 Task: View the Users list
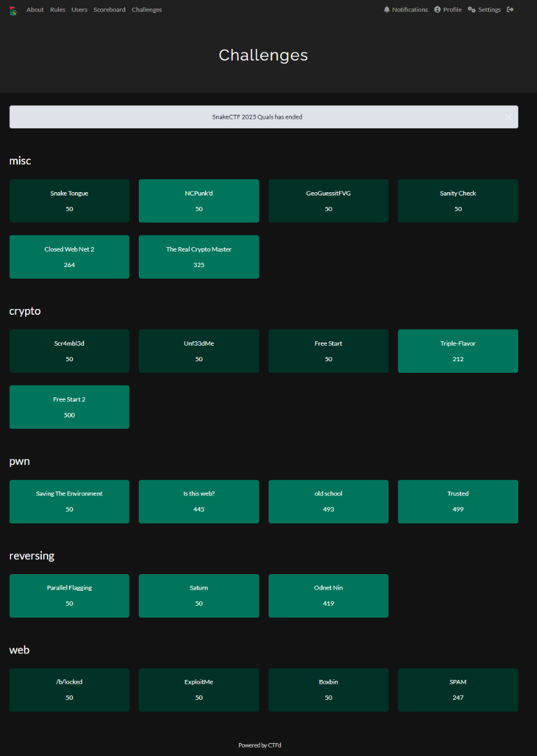(x=79, y=10)
